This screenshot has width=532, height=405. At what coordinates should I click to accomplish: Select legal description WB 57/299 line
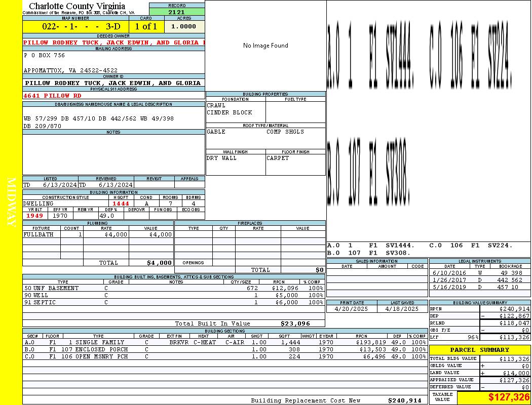coord(99,118)
